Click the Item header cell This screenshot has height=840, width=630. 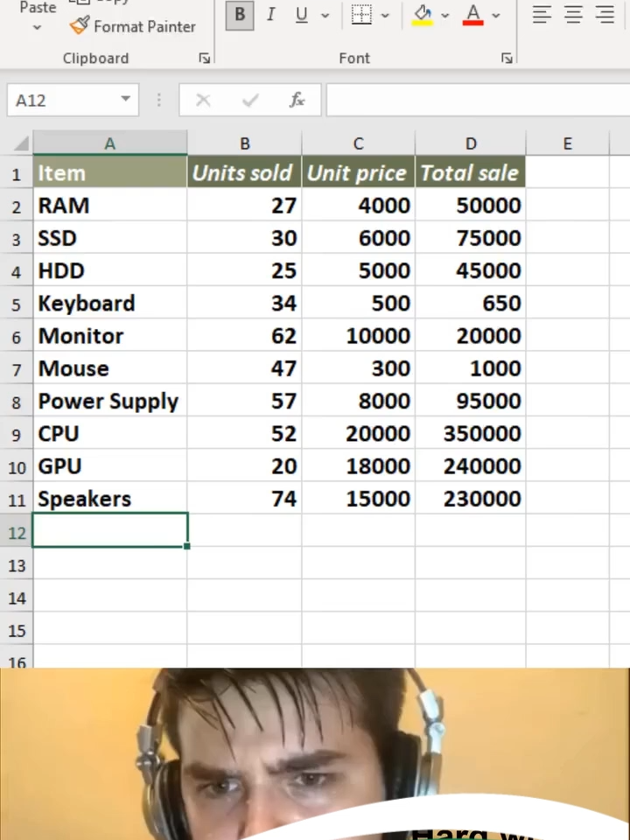point(110,172)
